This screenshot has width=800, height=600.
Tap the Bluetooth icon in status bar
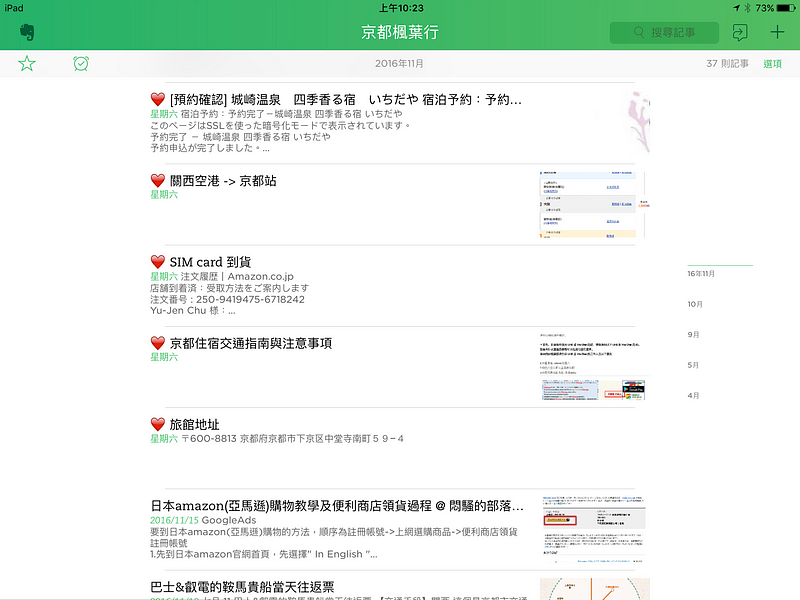point(745,7)
